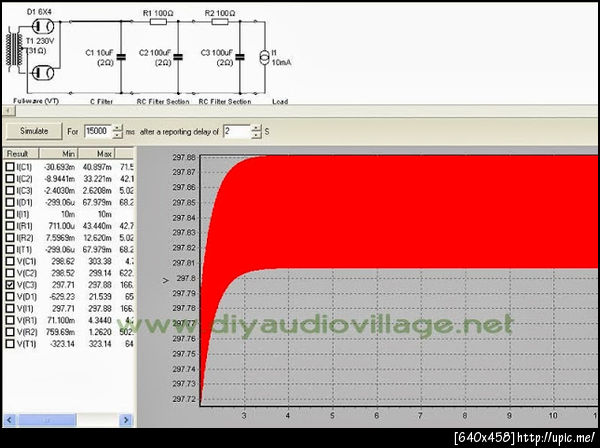This screenshot has width=600, height=448.
Task: Select the C1 10uF capacitor symbol
Action: 121,57
